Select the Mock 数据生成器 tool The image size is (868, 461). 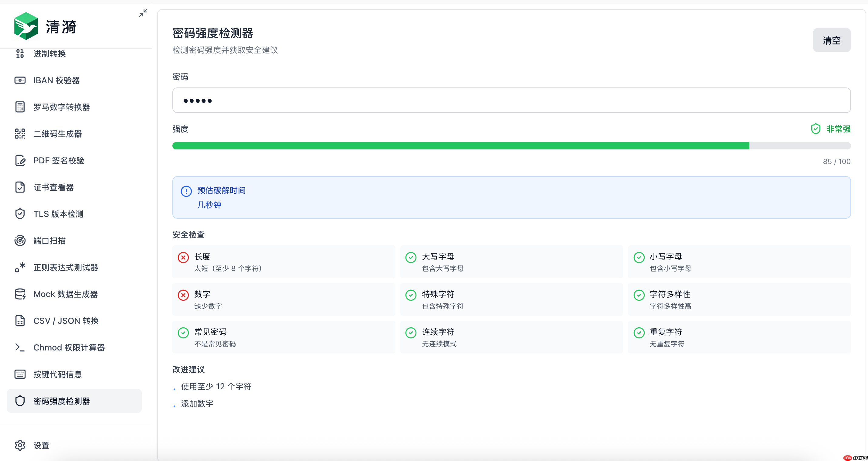tap(65, 294)
